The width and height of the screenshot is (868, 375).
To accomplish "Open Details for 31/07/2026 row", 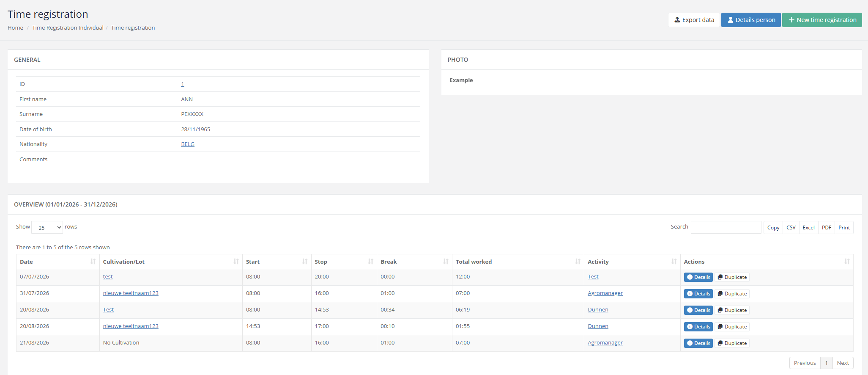I will pyautogui.click(x=698, y=294).
